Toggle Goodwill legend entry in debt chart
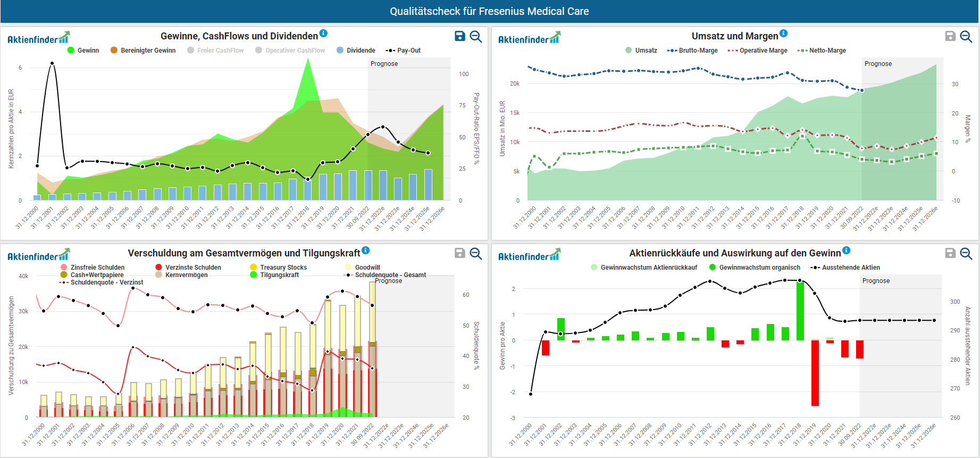Image resolution: width=980 pixels, height=458 pixels. [x=367, y=268]
